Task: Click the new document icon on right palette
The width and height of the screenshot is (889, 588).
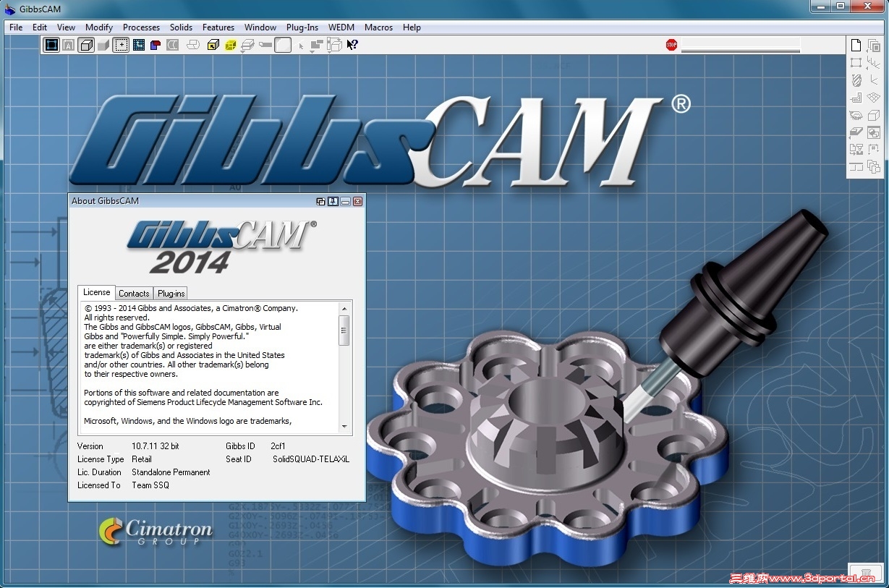Action: (856, 46)
